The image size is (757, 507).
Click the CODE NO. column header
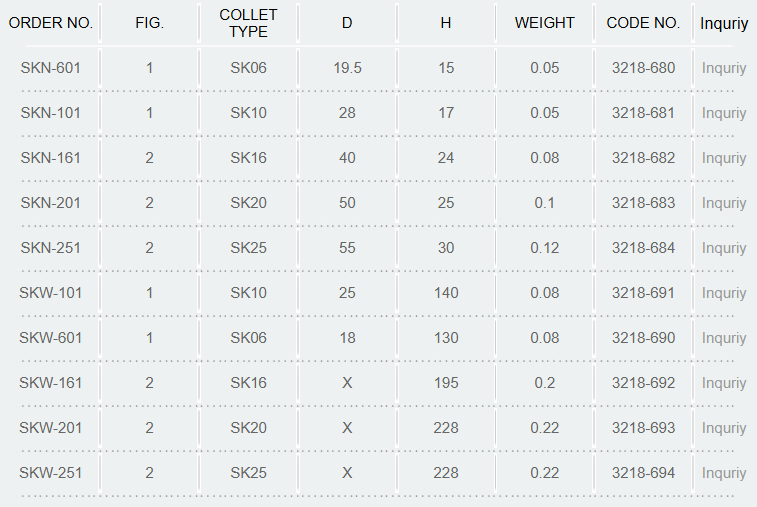click(643, 23)
